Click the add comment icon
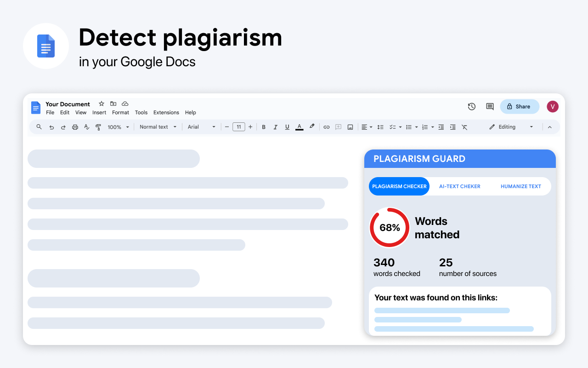588x368 pixels. pos(338,127)
